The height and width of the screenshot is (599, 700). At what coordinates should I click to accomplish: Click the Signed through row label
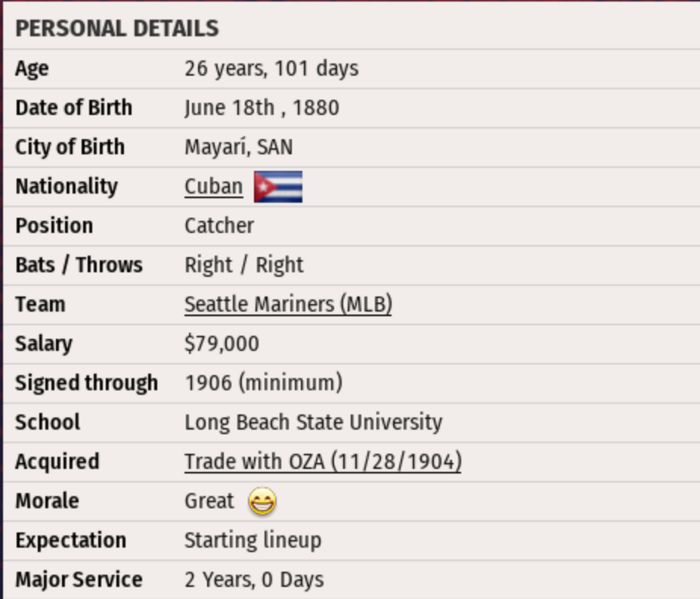(86, 383)
